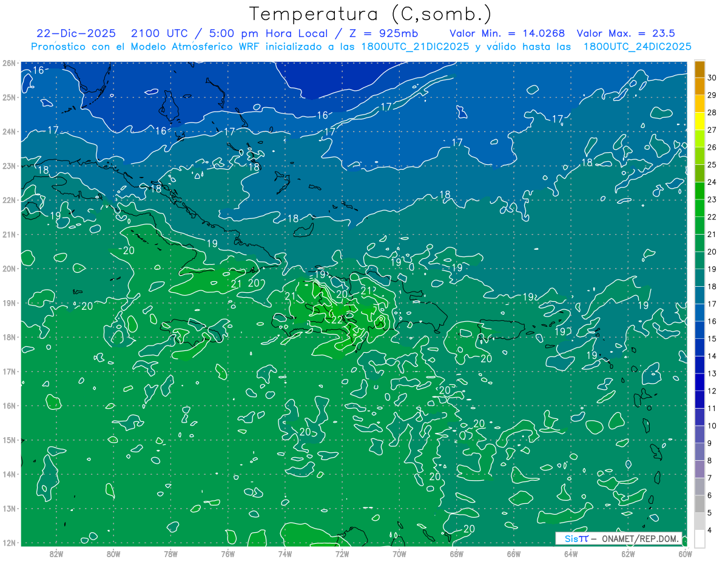
Task: Click the colorbar scale label "11"
Action: point(712,408)
